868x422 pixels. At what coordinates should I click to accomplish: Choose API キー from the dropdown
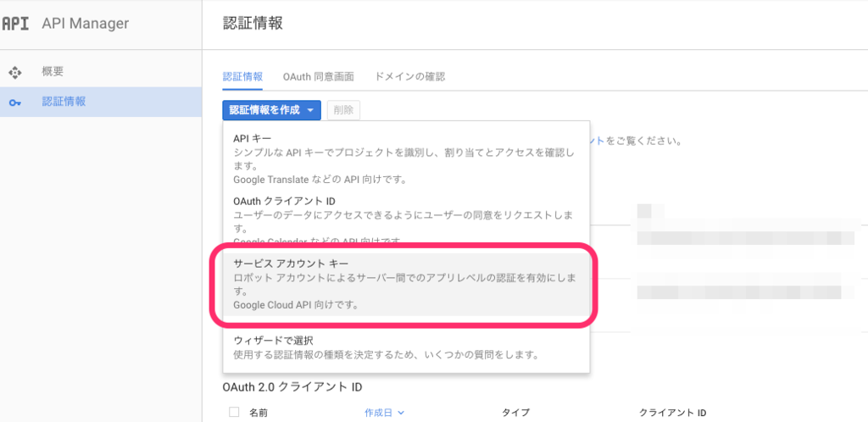click(x=406, y=158)
